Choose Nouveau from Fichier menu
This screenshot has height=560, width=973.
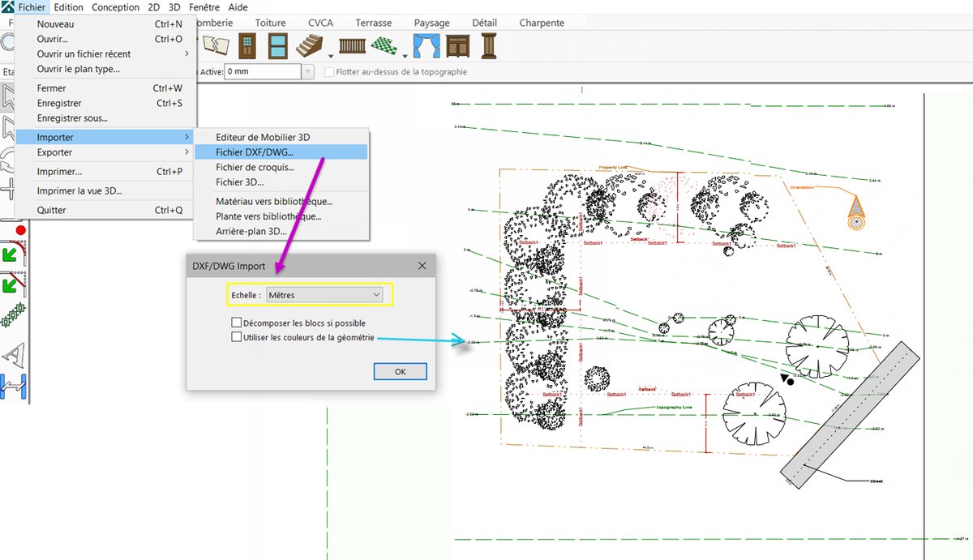click(x=104, y=24)
